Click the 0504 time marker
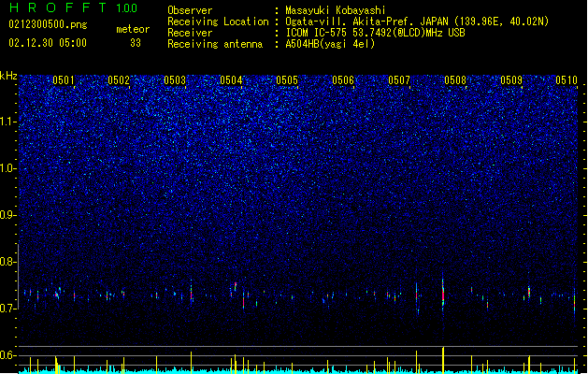Viewport: 588px width, 374px height. pyautogui.click(x=231, y=80)
